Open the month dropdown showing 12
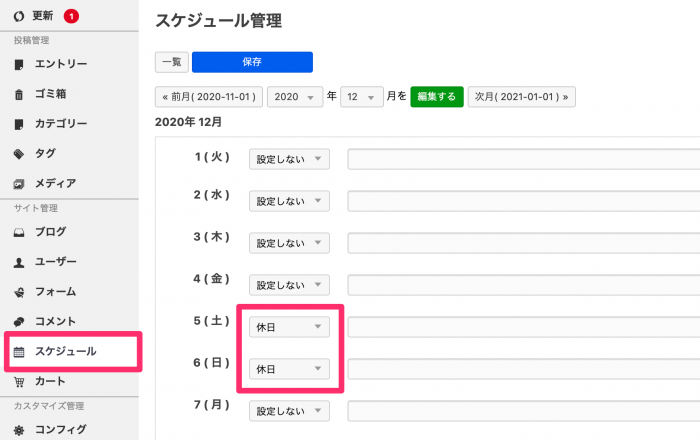Screen dimensions: 700x440 pos(362,97)
